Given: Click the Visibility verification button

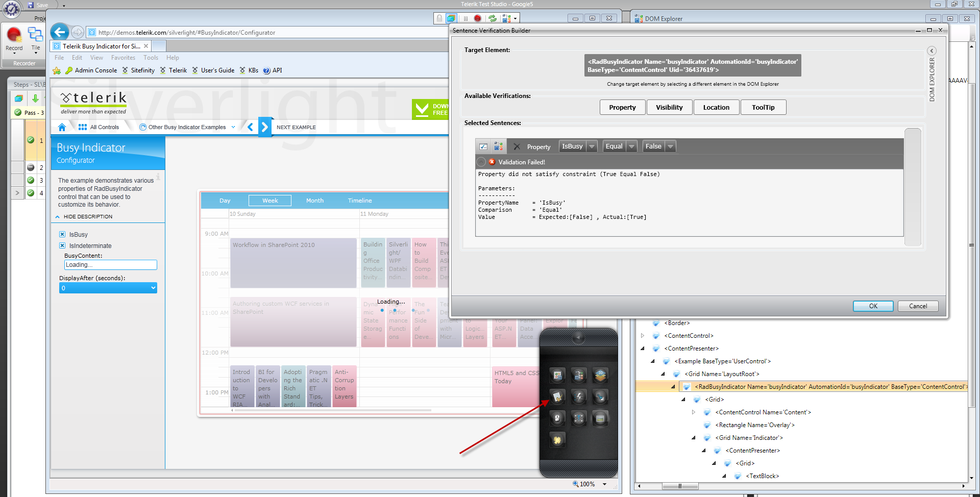Looking at the screenshot, I should coord(669,107).
